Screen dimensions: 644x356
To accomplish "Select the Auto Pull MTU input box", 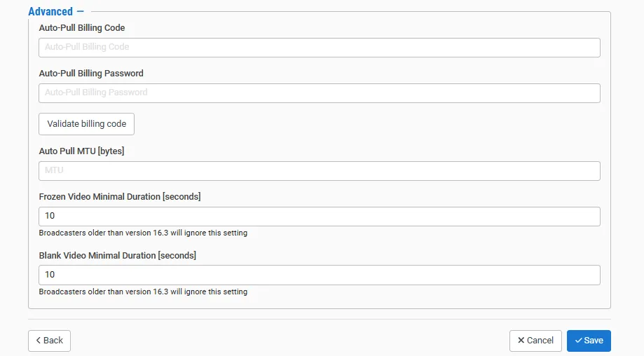I will [320, 171].
